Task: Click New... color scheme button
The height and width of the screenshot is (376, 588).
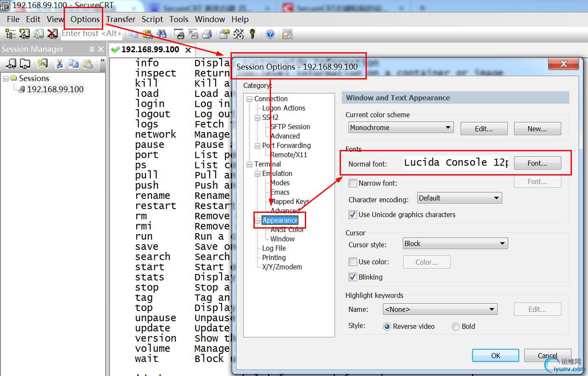Action: coord(537,129)
